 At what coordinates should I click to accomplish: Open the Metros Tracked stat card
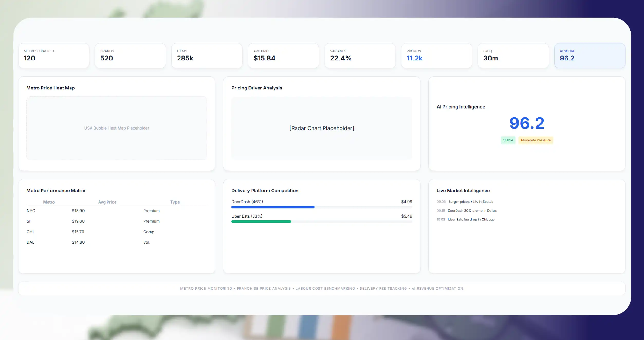pyautogui.click(x=54, y=56)
